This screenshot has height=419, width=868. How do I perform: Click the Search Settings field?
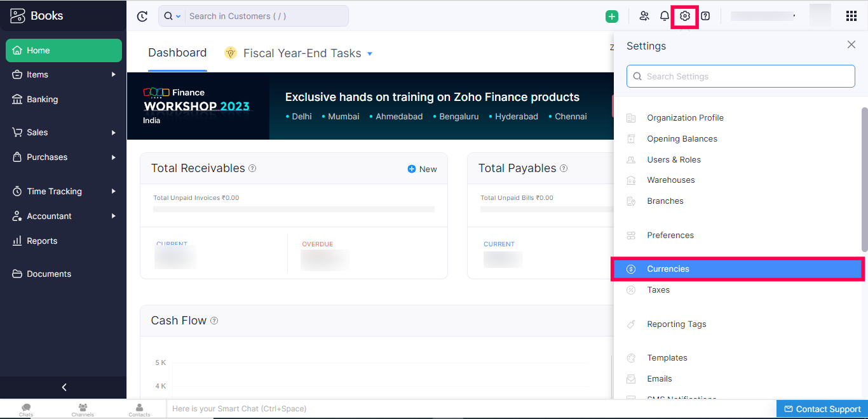pyautogui.click(x=741, y=76)
